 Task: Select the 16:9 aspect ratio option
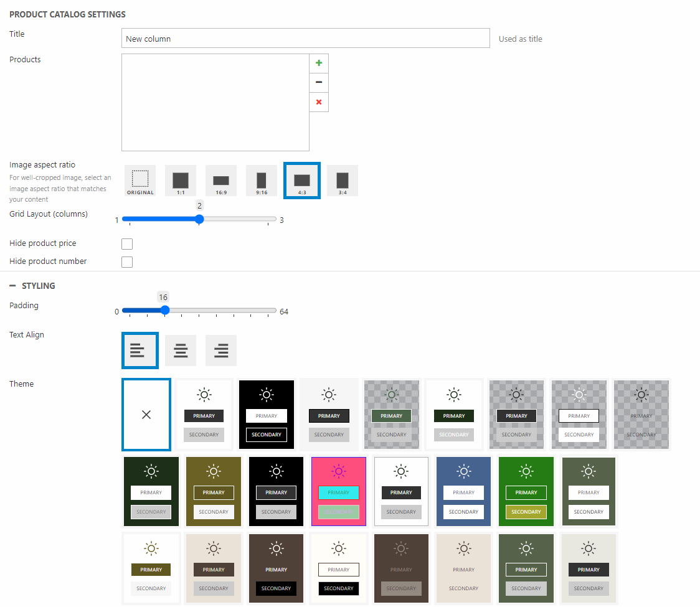(221, 181)
